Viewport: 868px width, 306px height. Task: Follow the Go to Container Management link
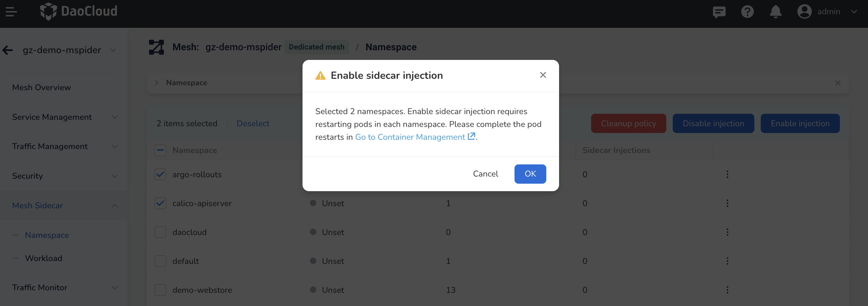point(409,137)
